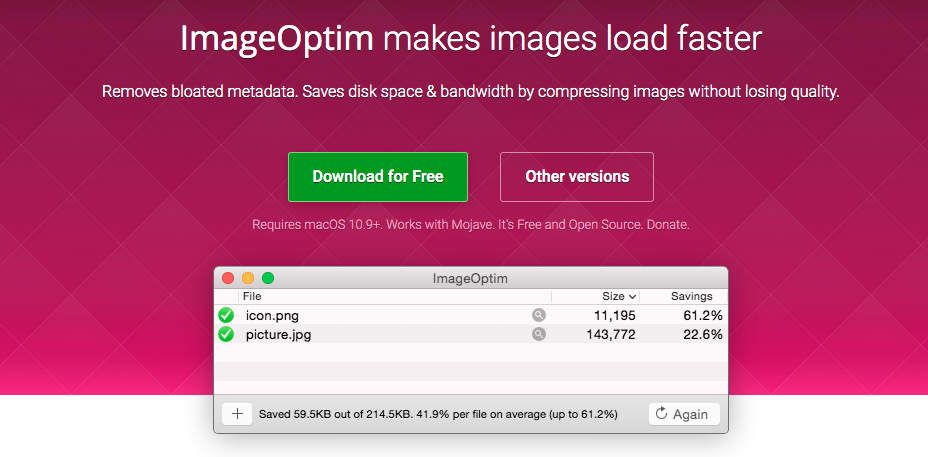Follow the Donate link
Viewport: 928px width, 457px height.
(x=668, y=225)
